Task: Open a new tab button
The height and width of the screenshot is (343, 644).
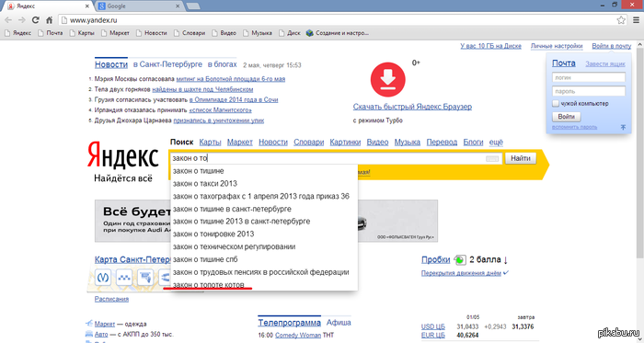Action: (x=193, y=6)
